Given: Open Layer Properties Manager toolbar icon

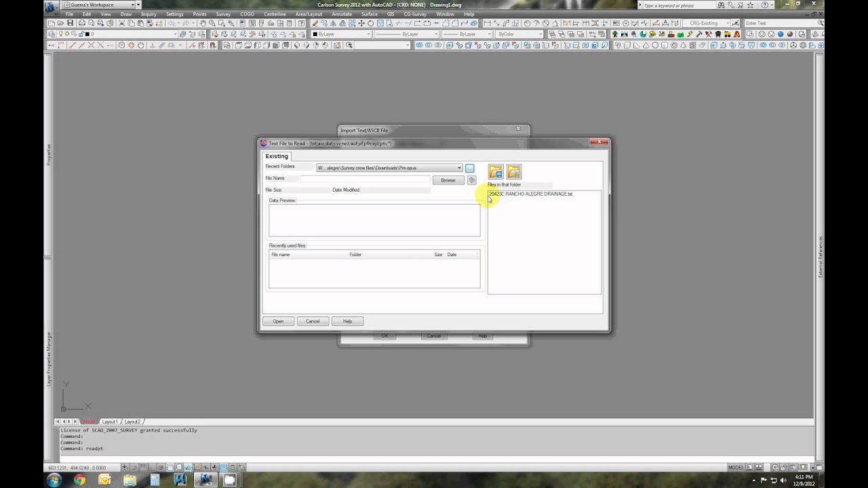Looking at the screenshot, I should click(x=52, y=34).
